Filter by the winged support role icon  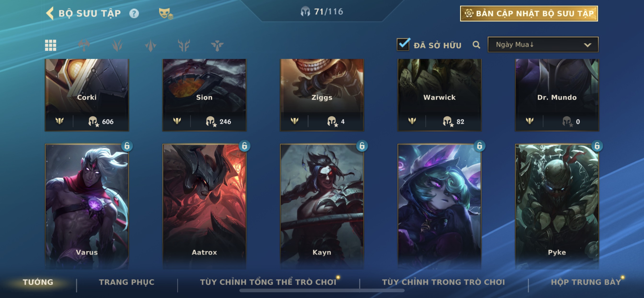pos(217,45)
